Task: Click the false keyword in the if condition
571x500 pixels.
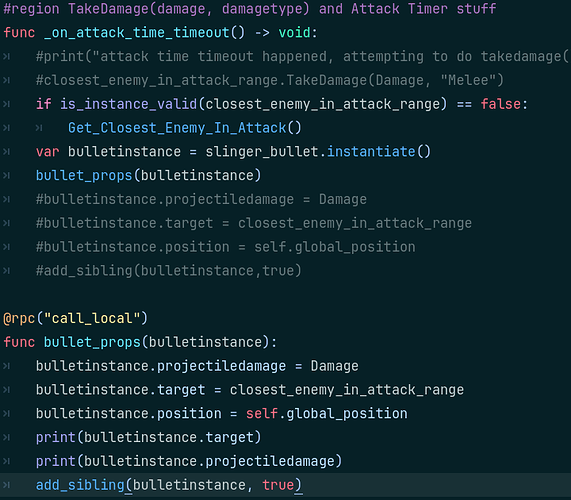Action: [x=501, y=104]
